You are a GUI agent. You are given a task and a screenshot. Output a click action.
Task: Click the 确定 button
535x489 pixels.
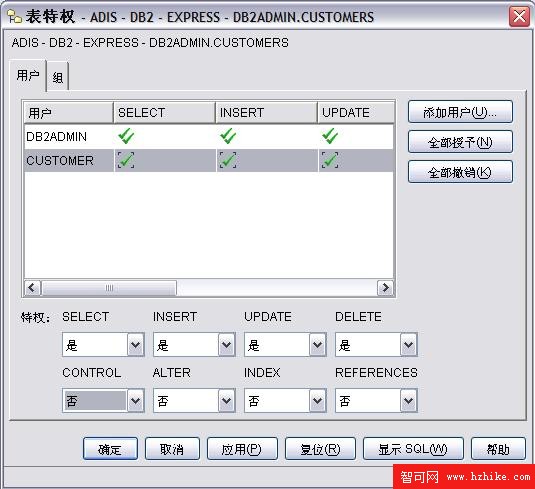110,449
